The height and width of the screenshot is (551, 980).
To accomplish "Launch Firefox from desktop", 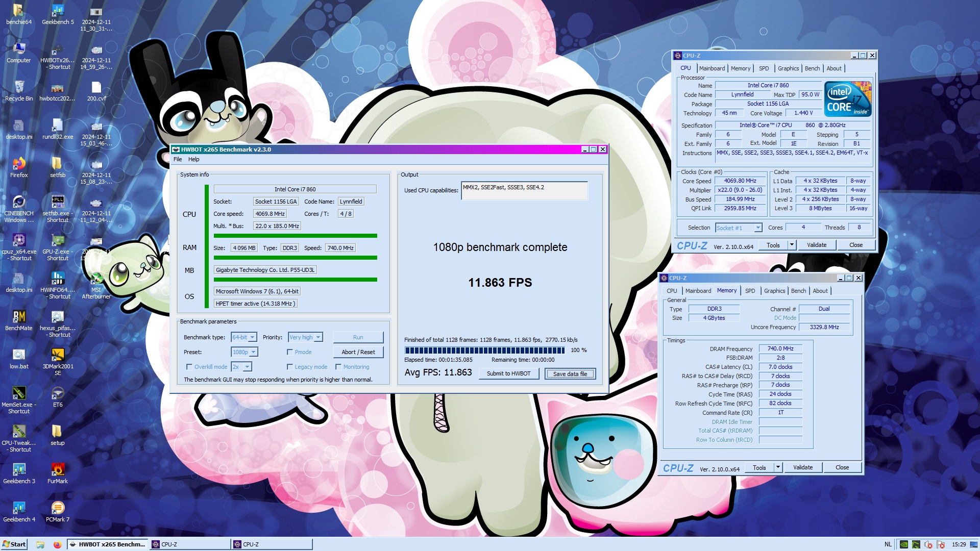I will [x=19, y=167].
